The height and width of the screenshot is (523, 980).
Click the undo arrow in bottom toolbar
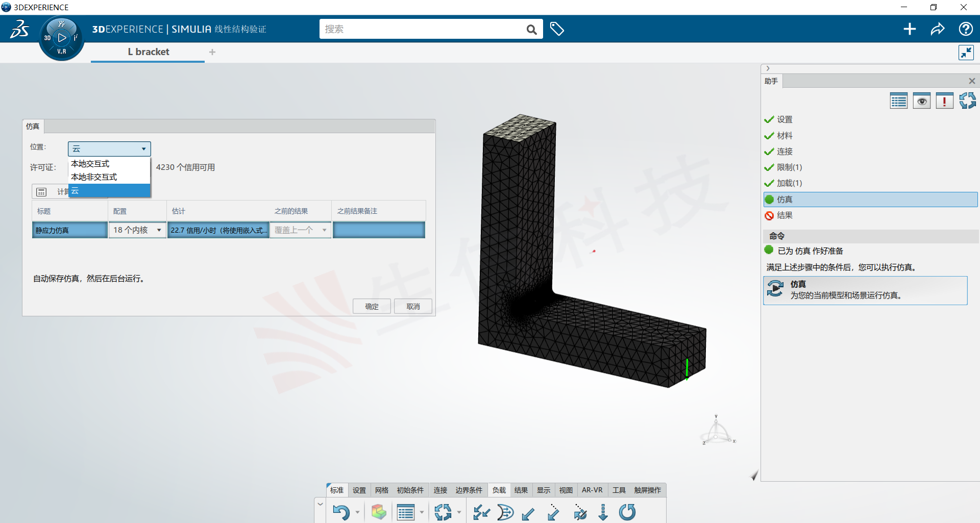(340, 512)
